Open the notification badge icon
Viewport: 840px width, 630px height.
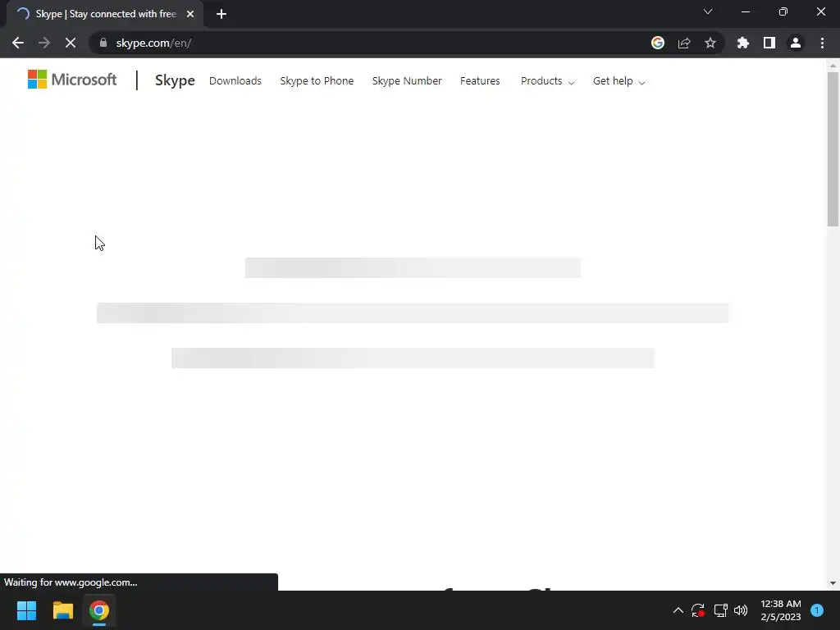point(817,610)
